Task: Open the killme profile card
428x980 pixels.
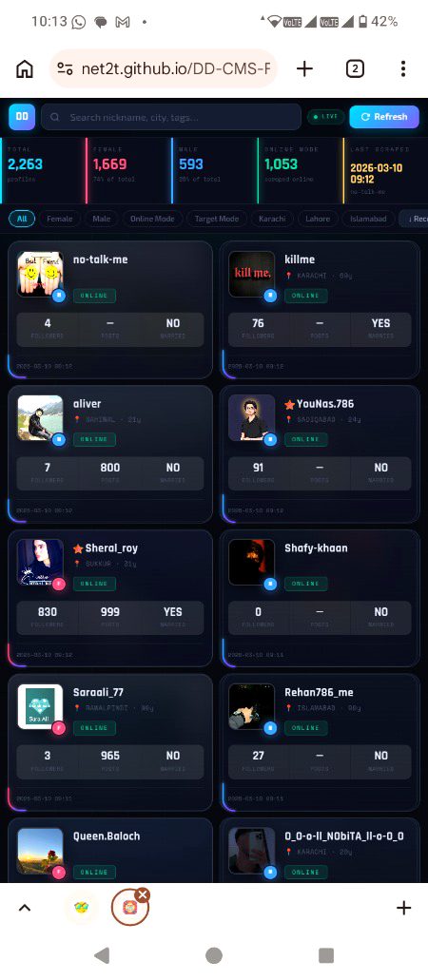Action: click(320, 309)
